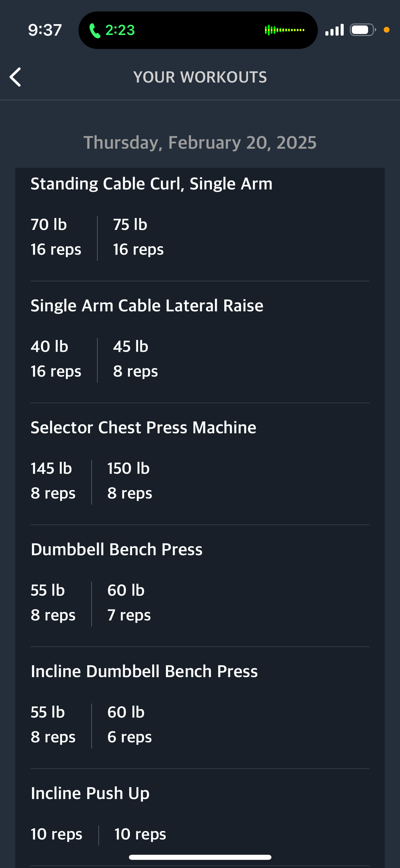The image size is (400, 868).
Task: Select the Incline Dumbbell Bench Press entry
Action: 144,671
